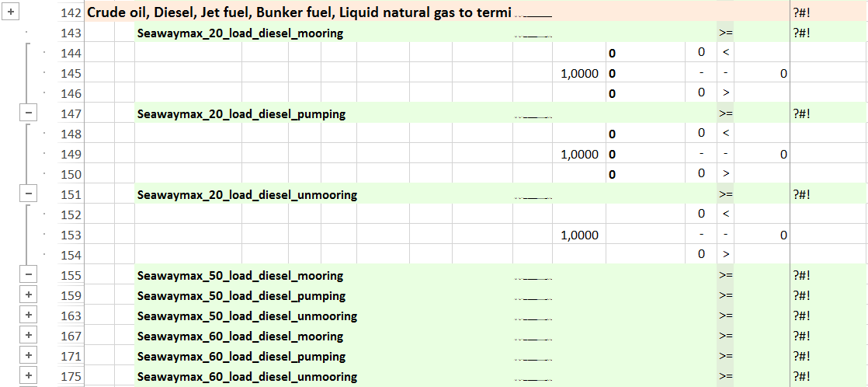Select row header 149
This screenshot has width=868, height=387.
point(70,155)
